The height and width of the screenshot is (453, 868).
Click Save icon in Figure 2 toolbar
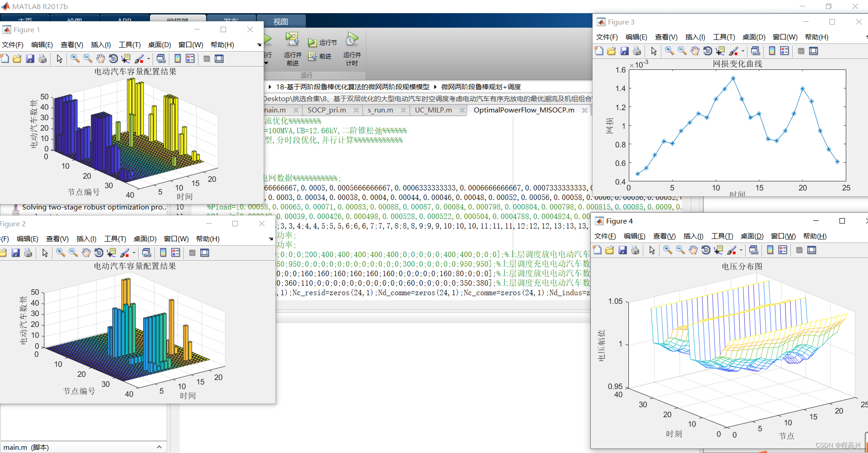coord(15,253)
